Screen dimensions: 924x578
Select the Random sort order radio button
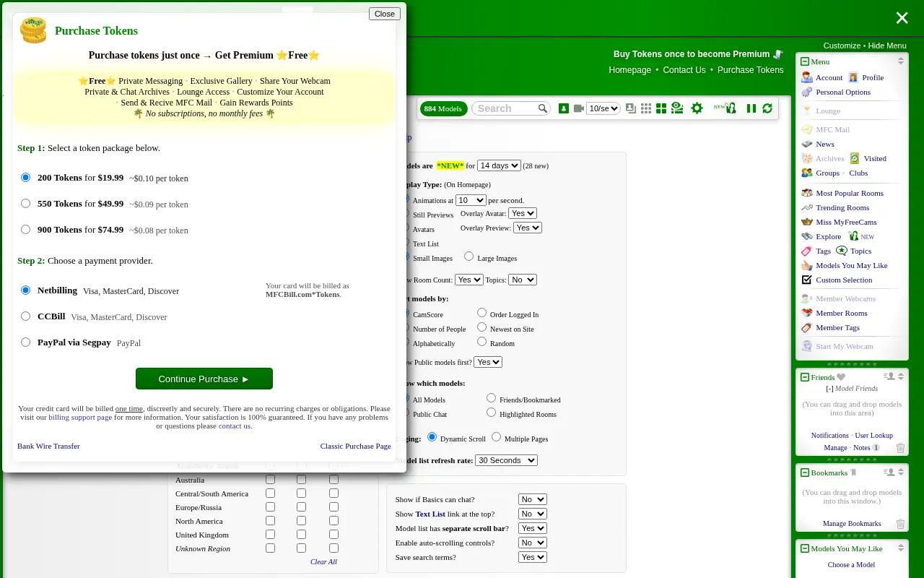(x=482, y=342)
